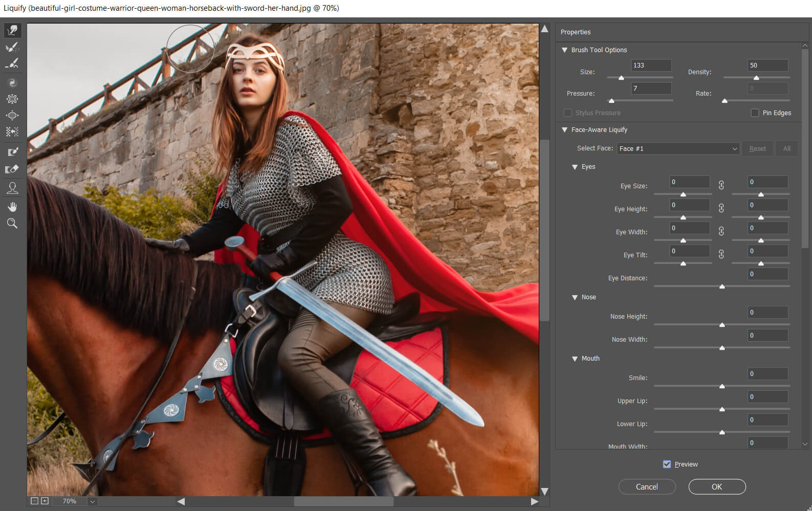This screenshot has height=511, width=812.
Task: Adjust the Upper Lip slider
Action: pos(722,409)
